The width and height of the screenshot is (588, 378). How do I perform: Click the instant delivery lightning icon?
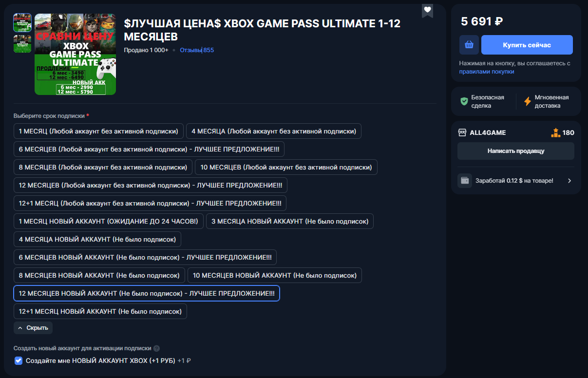click(x=528, y=101)
